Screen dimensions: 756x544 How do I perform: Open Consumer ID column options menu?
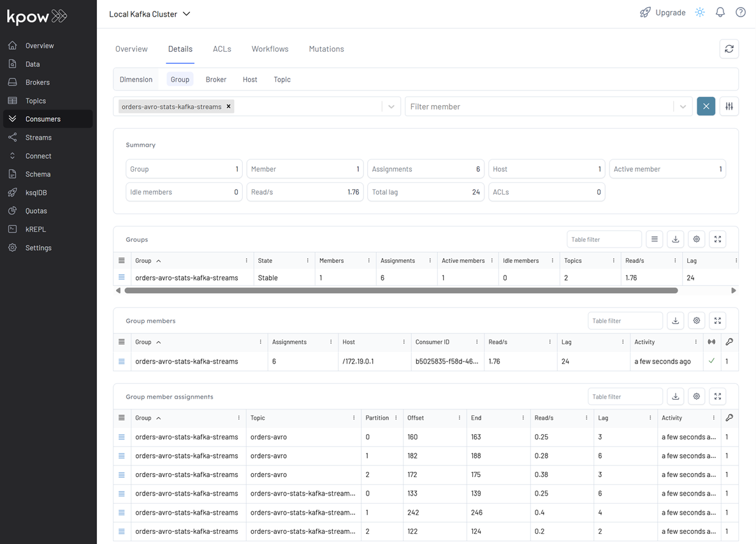point(477,342)
